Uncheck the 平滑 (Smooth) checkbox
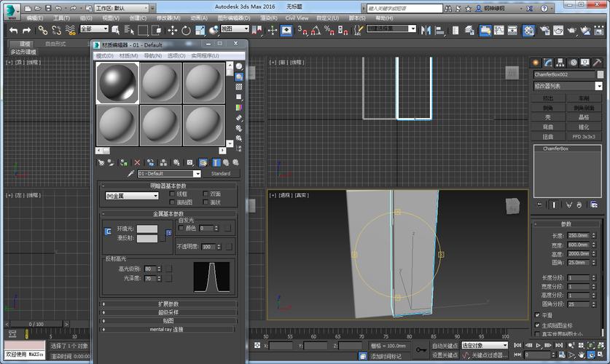610x364 pixels. pyautogui.click(x=537, y=314)
